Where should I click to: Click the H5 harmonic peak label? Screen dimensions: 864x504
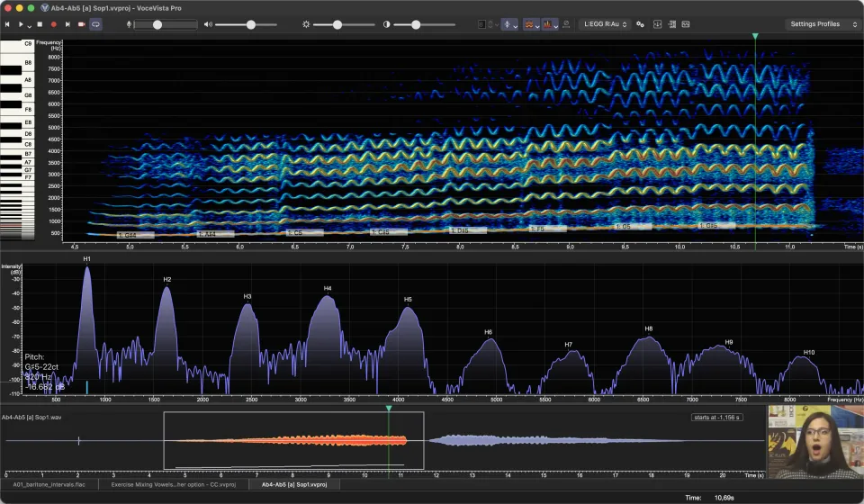(408, 300)
